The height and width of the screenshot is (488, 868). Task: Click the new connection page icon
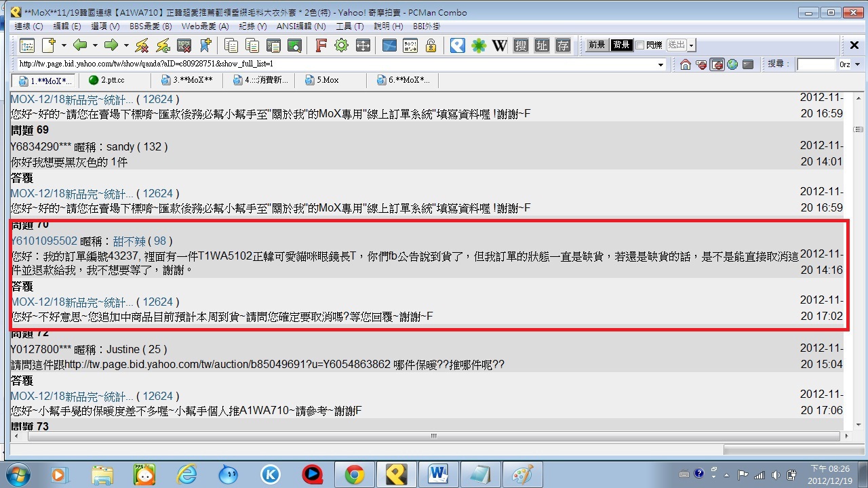pyautogui.click(x=49, y=45)
